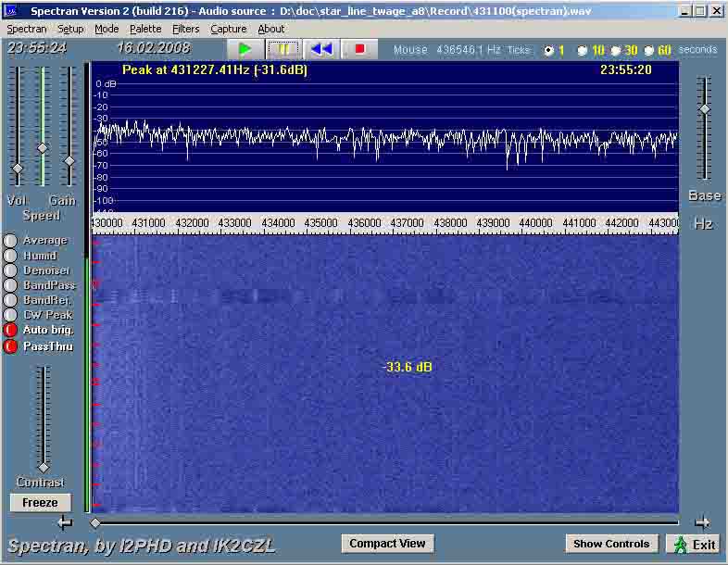Click the 0 dB level label

point(106,84)
